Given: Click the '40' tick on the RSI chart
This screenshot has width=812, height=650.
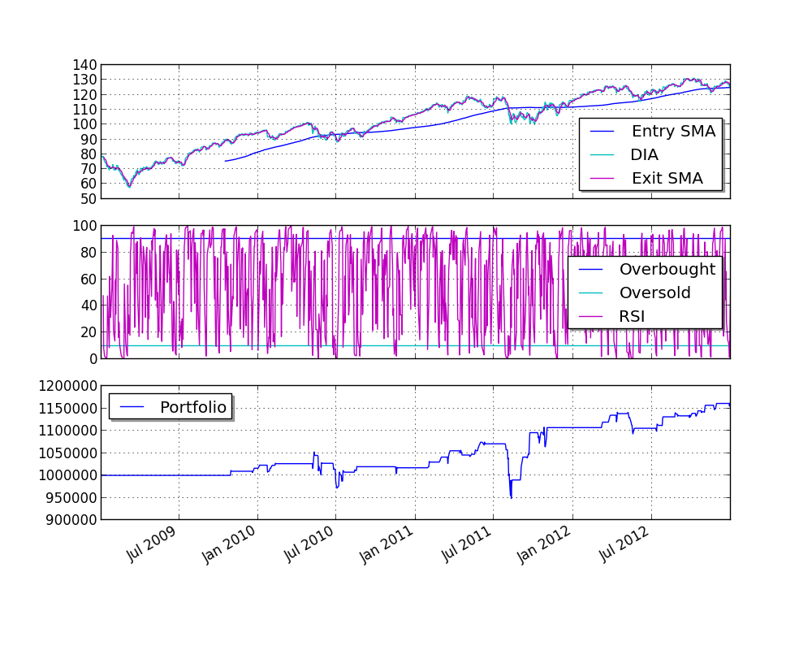Looking at the screenshot, I should click(x=89, y=305).
